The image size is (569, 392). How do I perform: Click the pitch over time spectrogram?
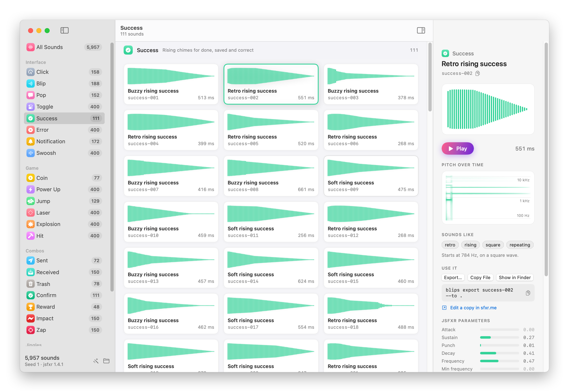point(488,198)
